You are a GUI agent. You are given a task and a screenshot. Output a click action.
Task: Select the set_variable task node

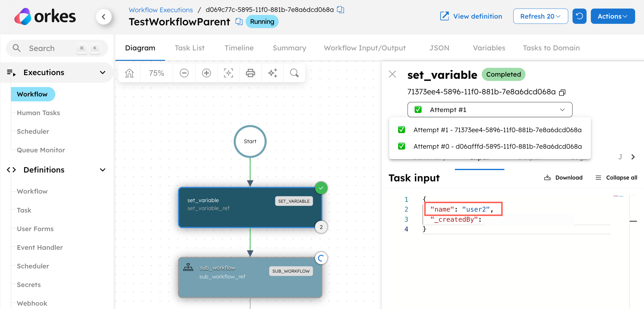[250, 207]
